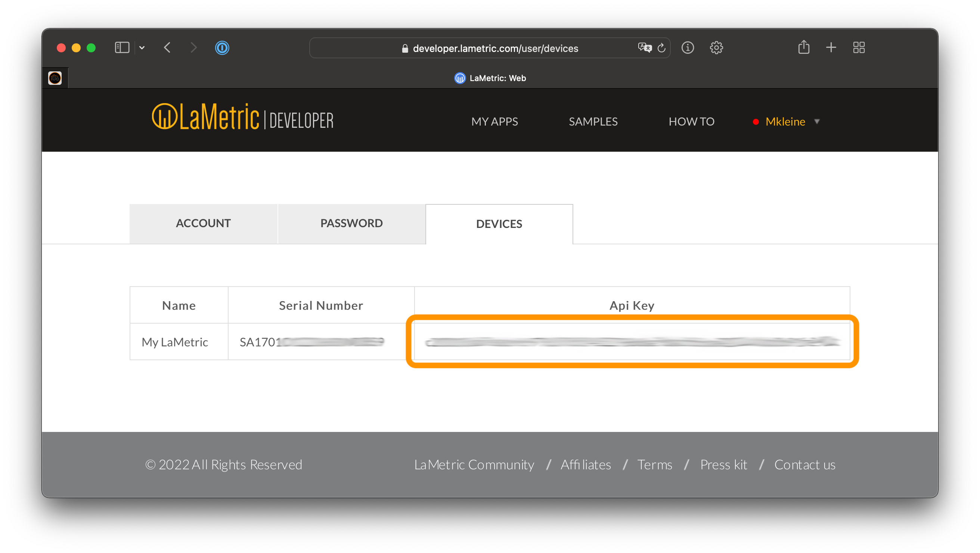Click the Api Key column header
980x553 pixels.
pos(632,306)
